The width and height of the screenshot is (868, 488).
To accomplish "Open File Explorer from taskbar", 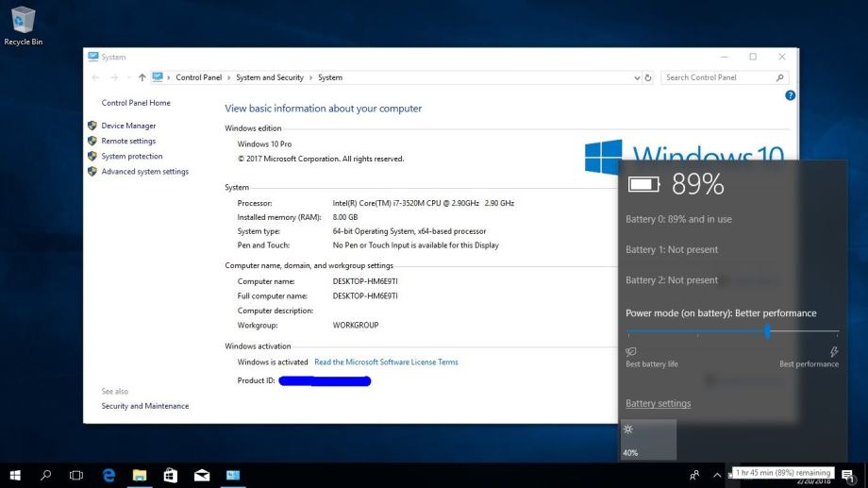I will coord(140,476).
